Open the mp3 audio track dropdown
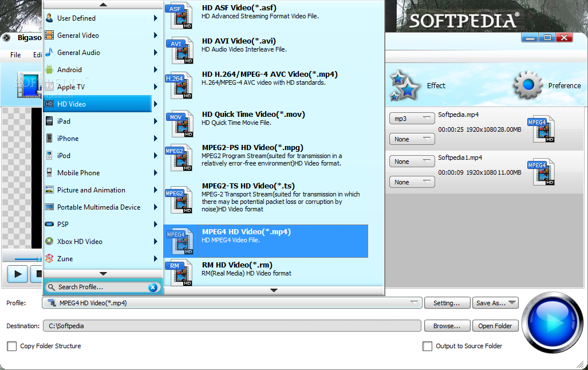Viewport: 588px width, 370px height. point(412,119)
